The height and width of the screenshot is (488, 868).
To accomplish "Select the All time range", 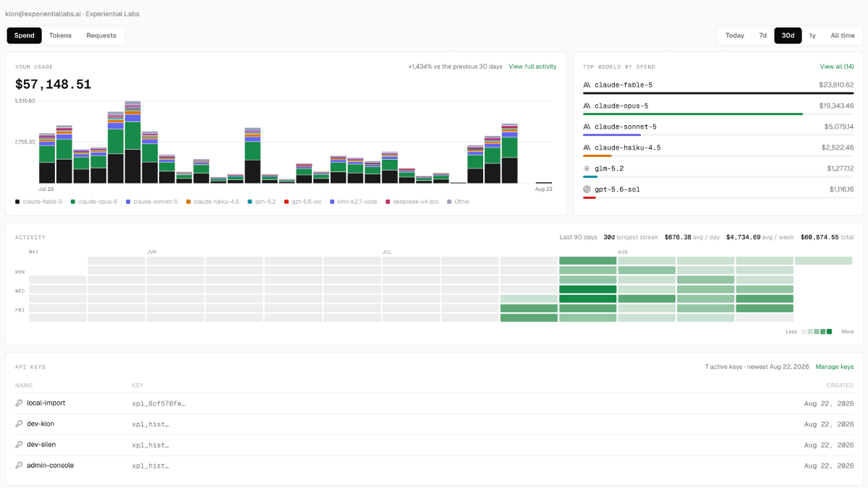I will pos(842,35).
